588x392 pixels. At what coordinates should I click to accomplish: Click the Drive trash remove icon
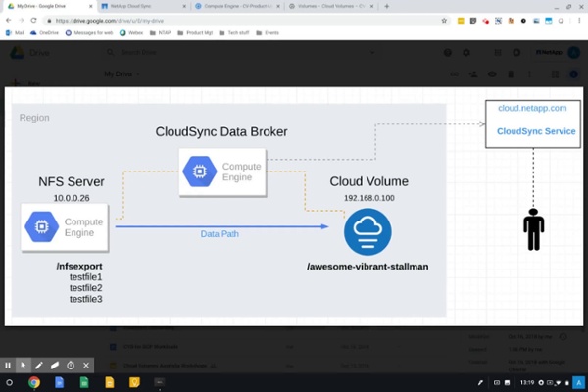coord(511,74)
